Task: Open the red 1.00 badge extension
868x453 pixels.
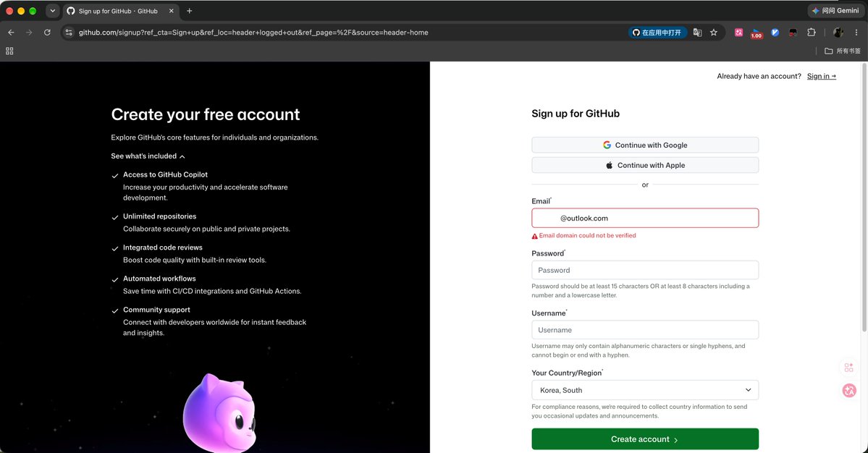Action: click(x=757, y=33)
